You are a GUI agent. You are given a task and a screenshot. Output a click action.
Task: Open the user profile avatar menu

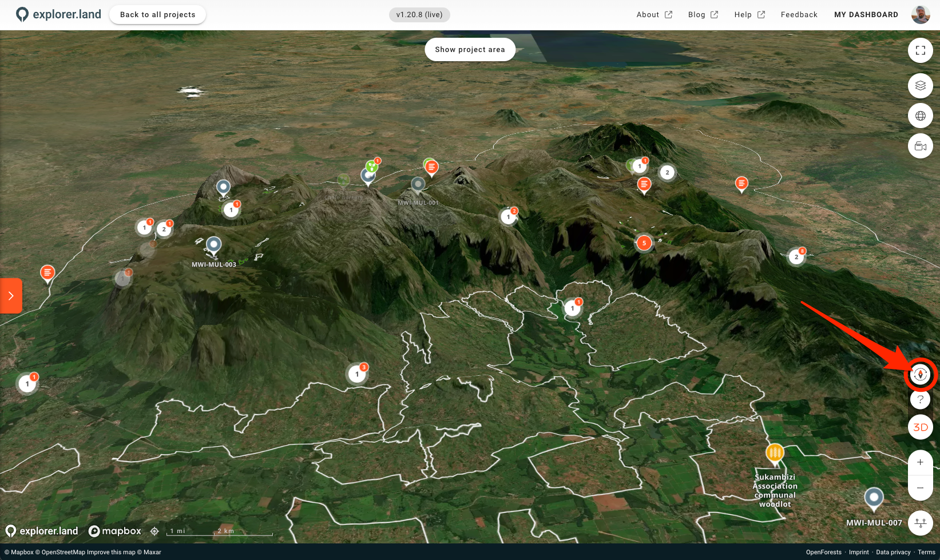920,15
